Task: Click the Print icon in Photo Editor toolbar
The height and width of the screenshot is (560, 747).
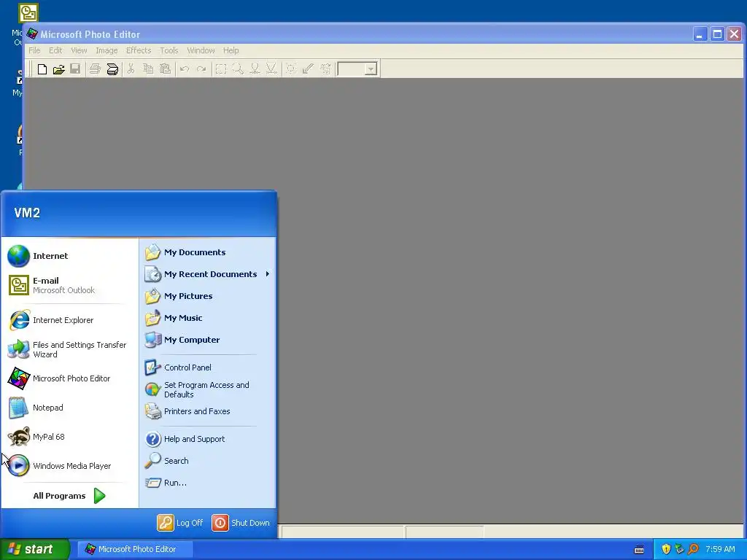Action: (x=96, y=69)
